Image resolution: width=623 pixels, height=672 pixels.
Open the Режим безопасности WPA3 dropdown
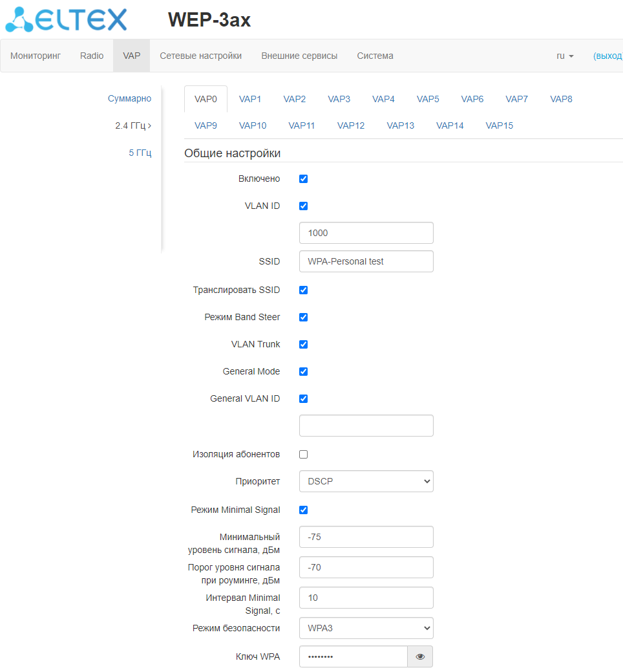366,628
